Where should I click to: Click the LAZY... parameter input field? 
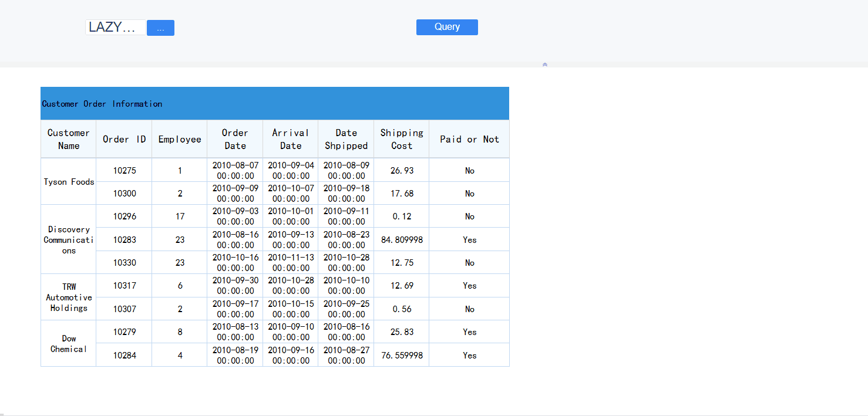116,27
